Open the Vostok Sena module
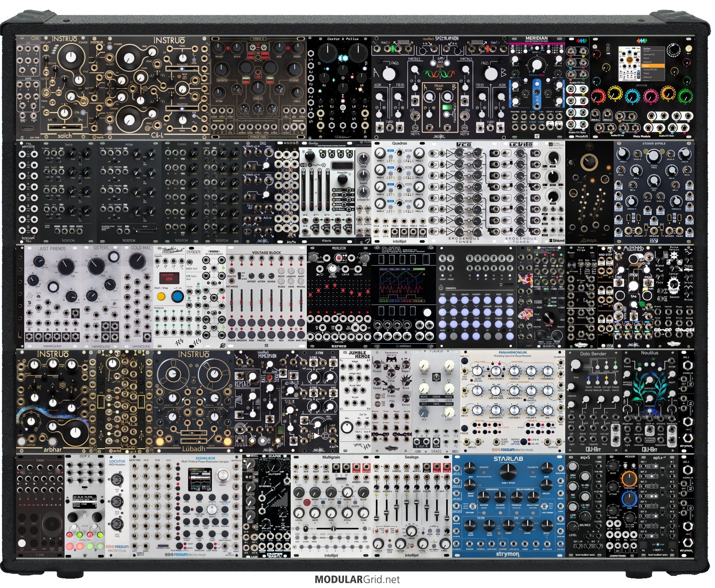715x588 pixels. [x=69, y=192]
